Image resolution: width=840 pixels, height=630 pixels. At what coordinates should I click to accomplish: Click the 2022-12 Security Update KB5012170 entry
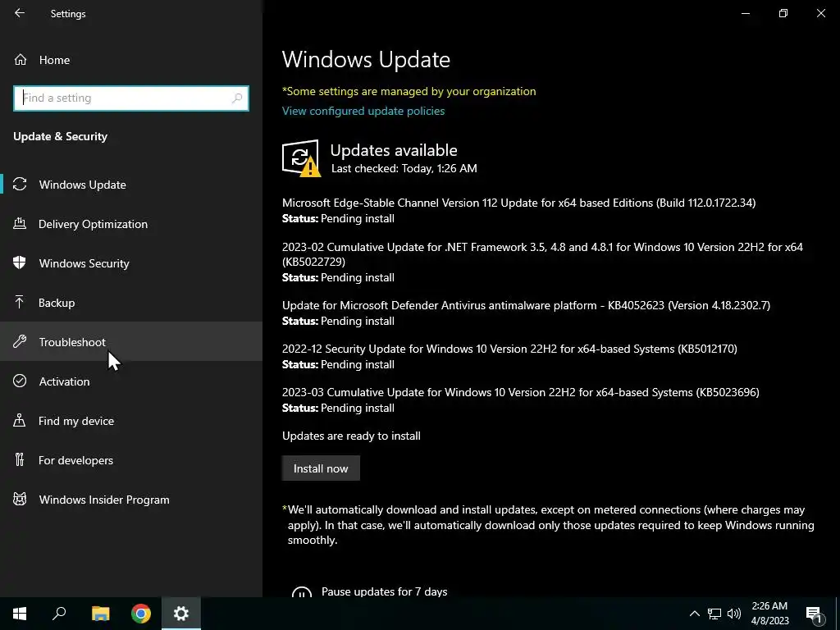[509, 356]
